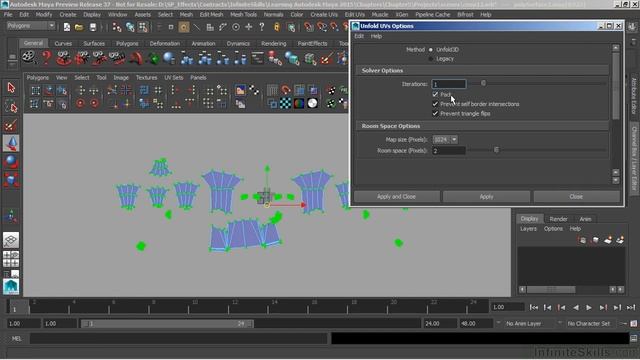Click the Apply button

click(x=487, y=197)
